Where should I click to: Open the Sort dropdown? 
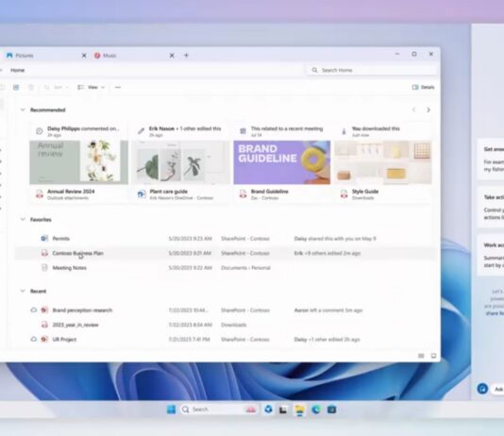click(x=57, y=88)
